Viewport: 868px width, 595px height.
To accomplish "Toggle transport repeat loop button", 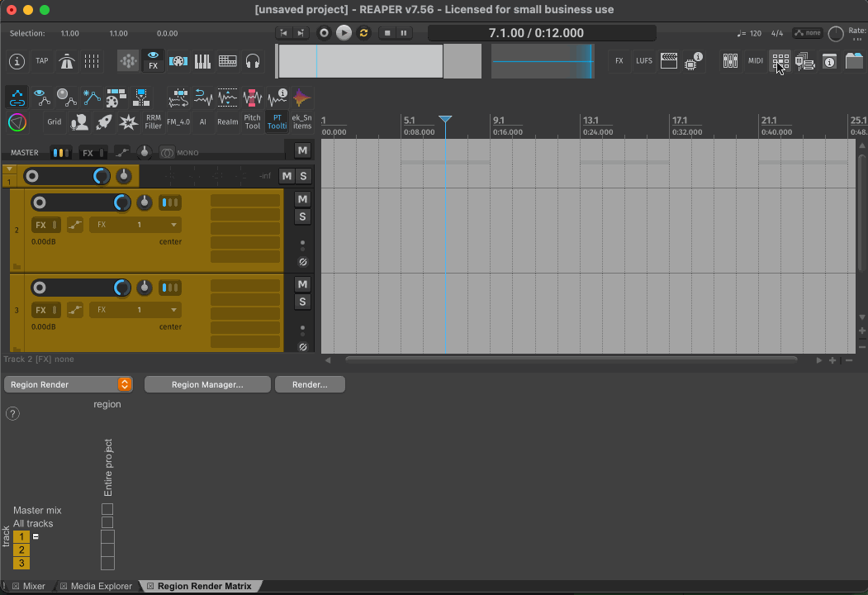I will coord(363,33).
